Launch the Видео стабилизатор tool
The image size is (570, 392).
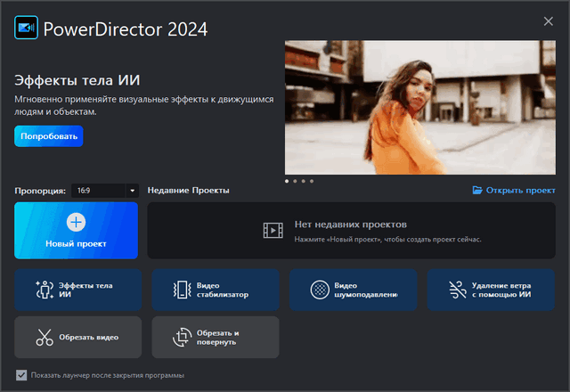215,289
